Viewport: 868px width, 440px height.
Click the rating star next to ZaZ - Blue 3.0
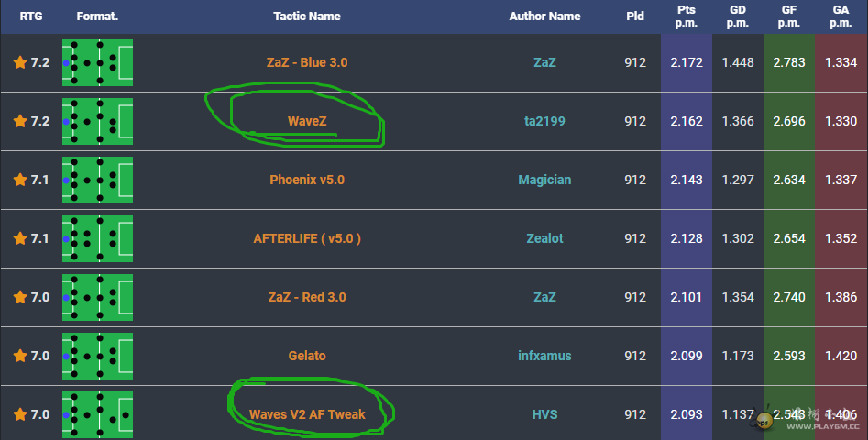(x=20, y=62)
